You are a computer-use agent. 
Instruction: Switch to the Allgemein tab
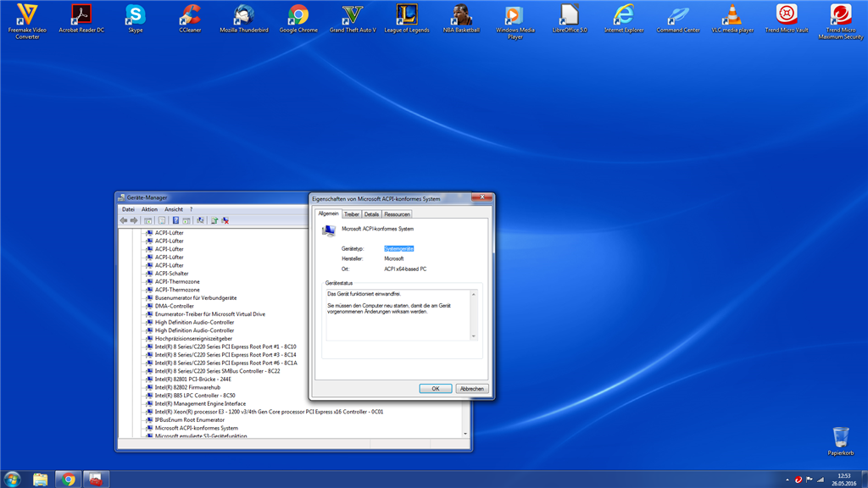[x=328, y=213]
